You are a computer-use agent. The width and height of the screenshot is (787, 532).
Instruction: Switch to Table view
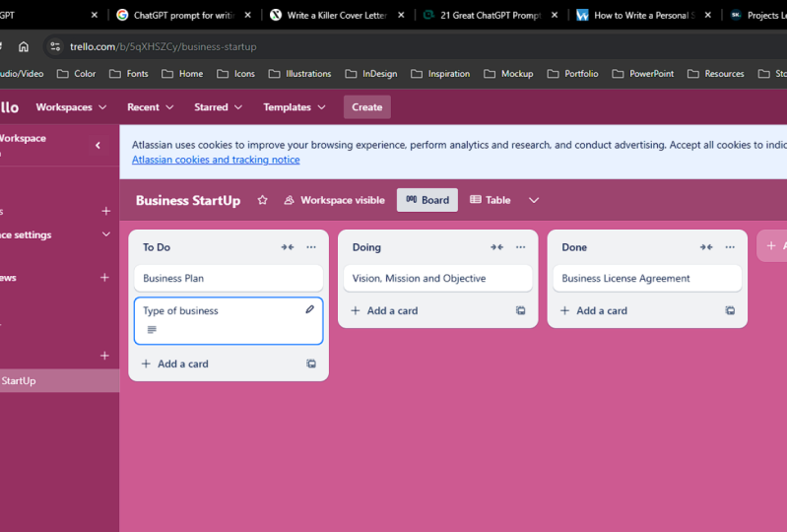[490, 200]
